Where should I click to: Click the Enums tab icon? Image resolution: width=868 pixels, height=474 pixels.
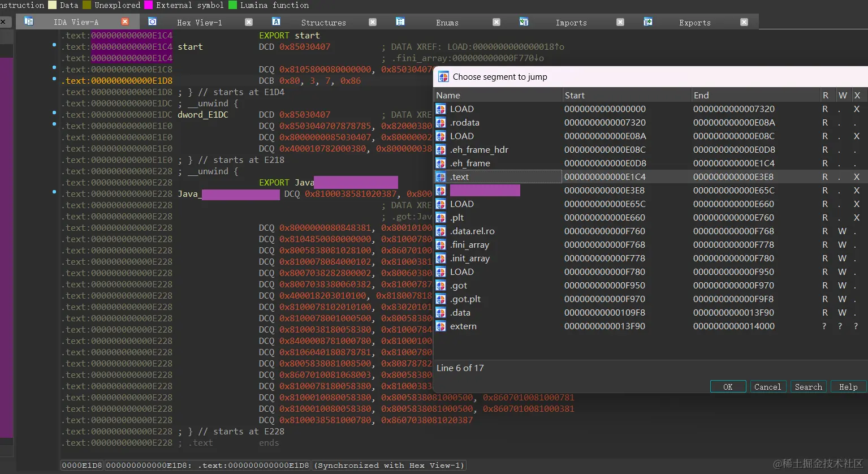[400, 21]
